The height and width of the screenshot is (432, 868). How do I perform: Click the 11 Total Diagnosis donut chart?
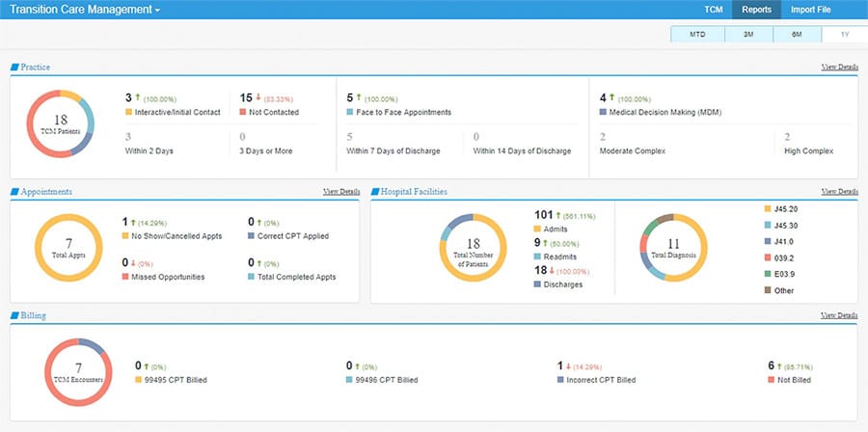pyautogui.click(x=673, y=248)
